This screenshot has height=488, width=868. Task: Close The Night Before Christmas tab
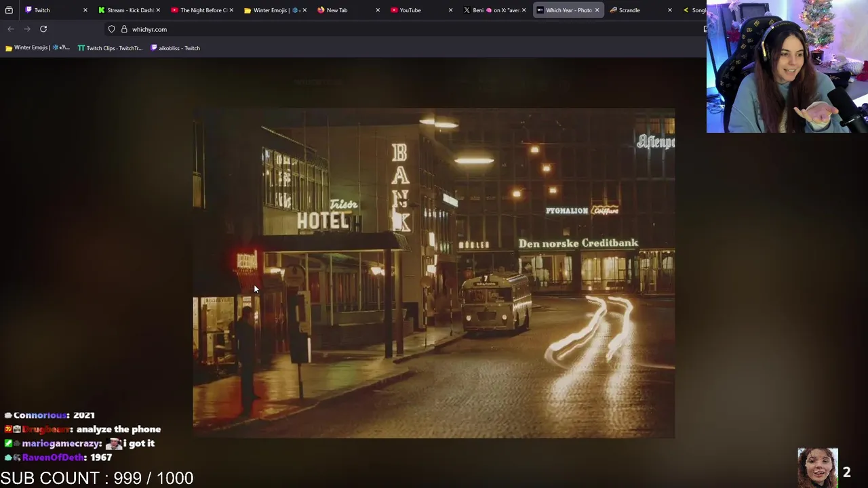click(231, 10)
